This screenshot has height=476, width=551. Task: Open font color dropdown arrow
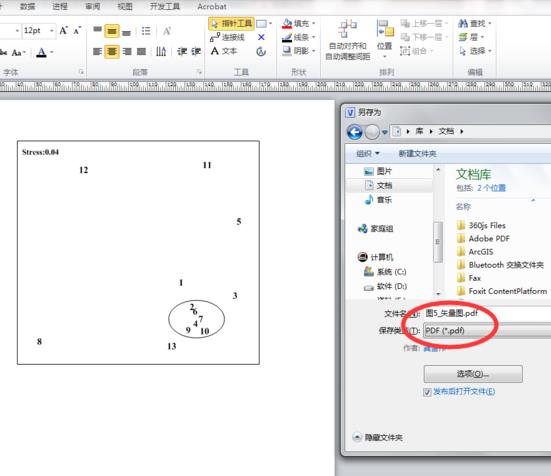coord(52,52)
